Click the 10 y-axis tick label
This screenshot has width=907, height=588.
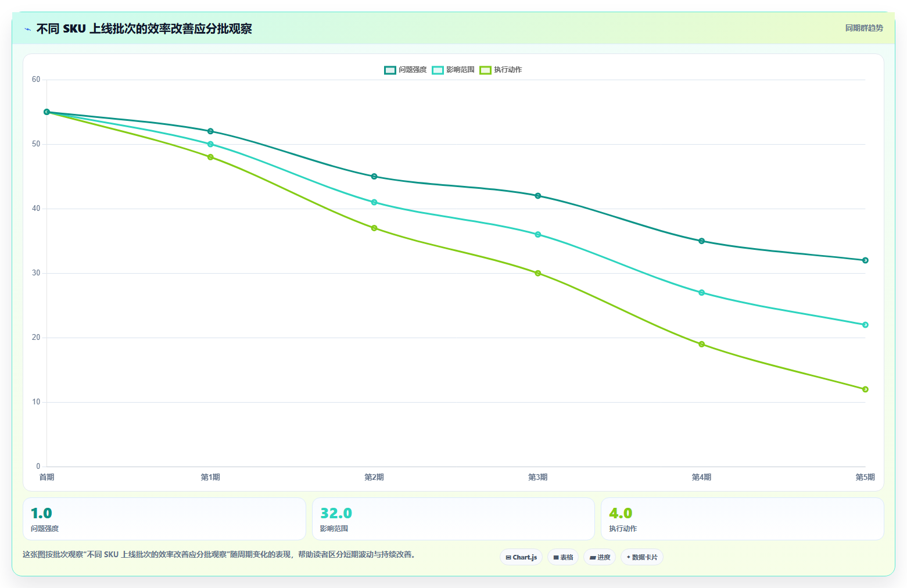(36, 402)
